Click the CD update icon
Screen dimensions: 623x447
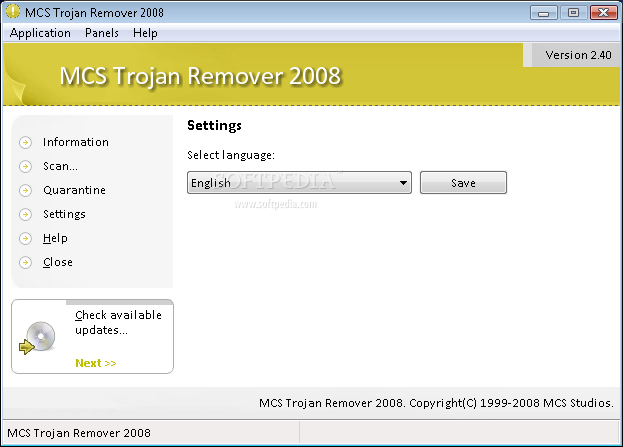click(x=37, y=338)
